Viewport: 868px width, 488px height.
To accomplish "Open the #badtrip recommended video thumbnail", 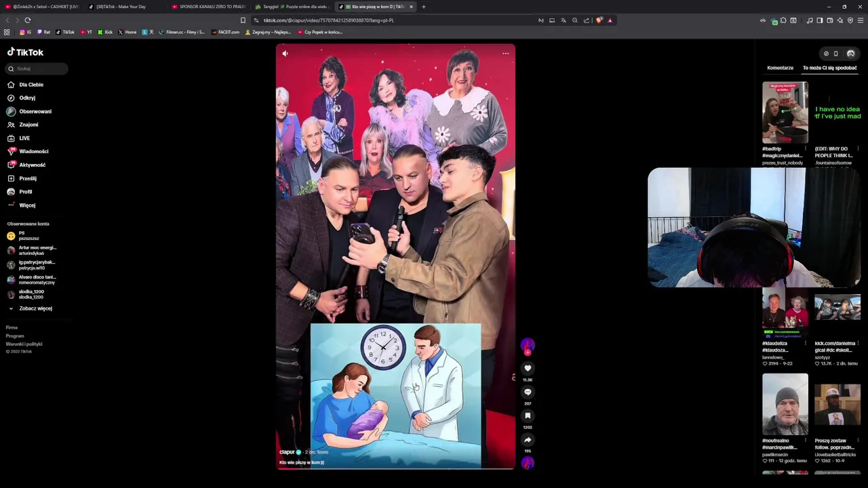I will point(785,113).
